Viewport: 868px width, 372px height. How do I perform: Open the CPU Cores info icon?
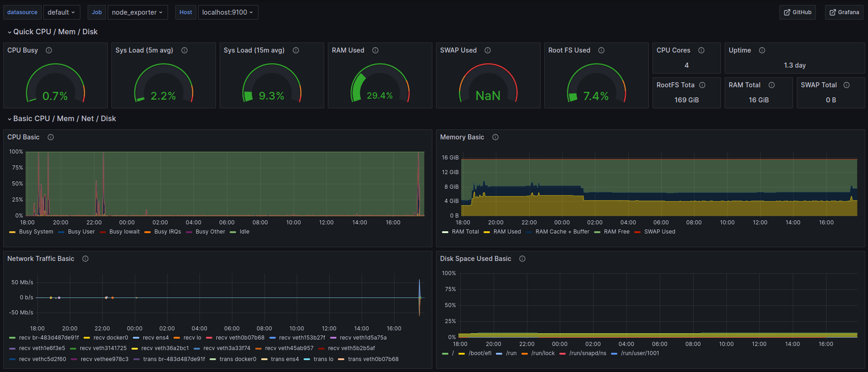coord(701,50)
